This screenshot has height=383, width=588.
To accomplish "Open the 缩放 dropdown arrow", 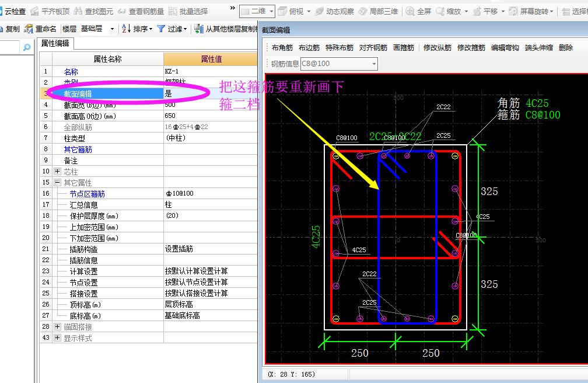I will click(466, 11).
